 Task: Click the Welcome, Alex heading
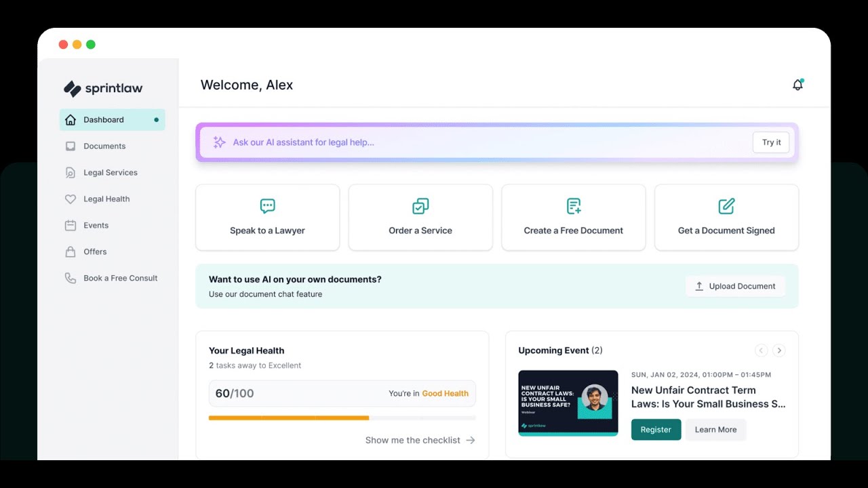pyautogui.click(x=247, y=85)
